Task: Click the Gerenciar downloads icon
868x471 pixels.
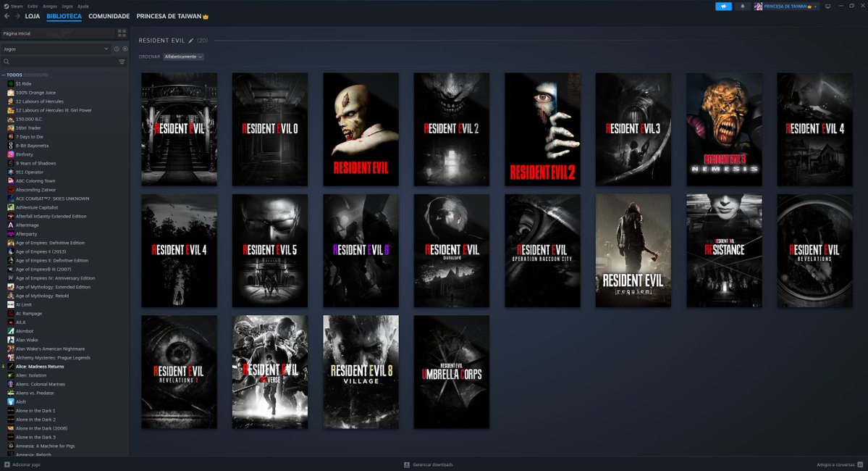Action: (x=407, y=464)
